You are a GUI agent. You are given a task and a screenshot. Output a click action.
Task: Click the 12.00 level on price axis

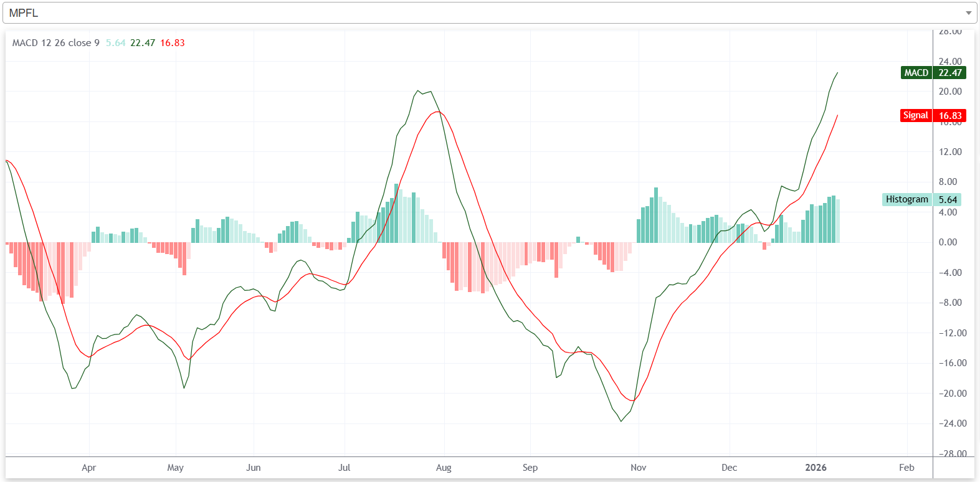click(950, 152)
